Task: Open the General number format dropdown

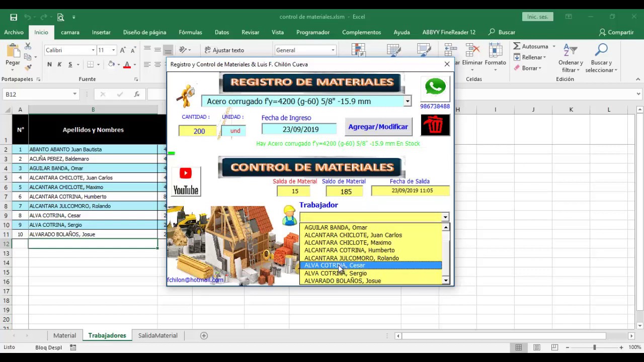Action: point(333,50)
